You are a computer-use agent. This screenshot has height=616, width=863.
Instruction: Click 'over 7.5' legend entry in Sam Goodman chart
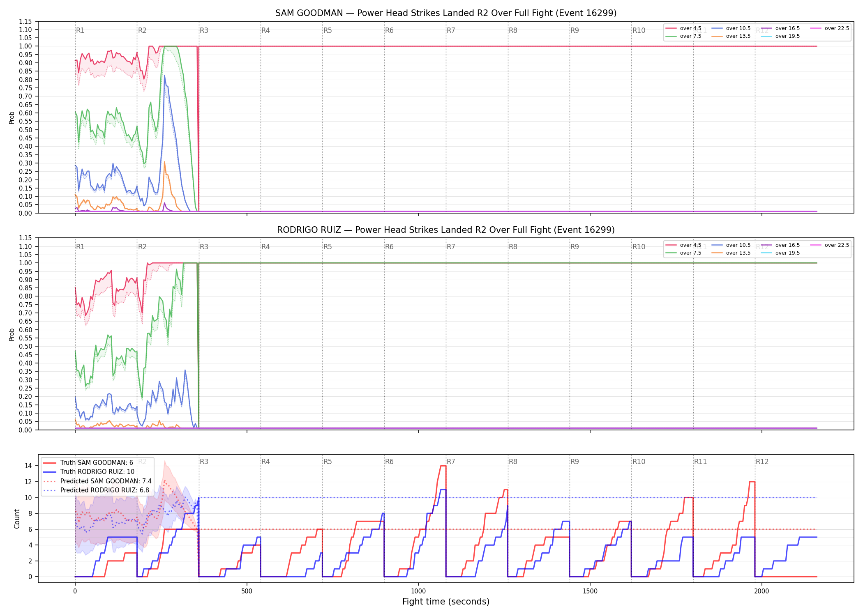point(684,36)
